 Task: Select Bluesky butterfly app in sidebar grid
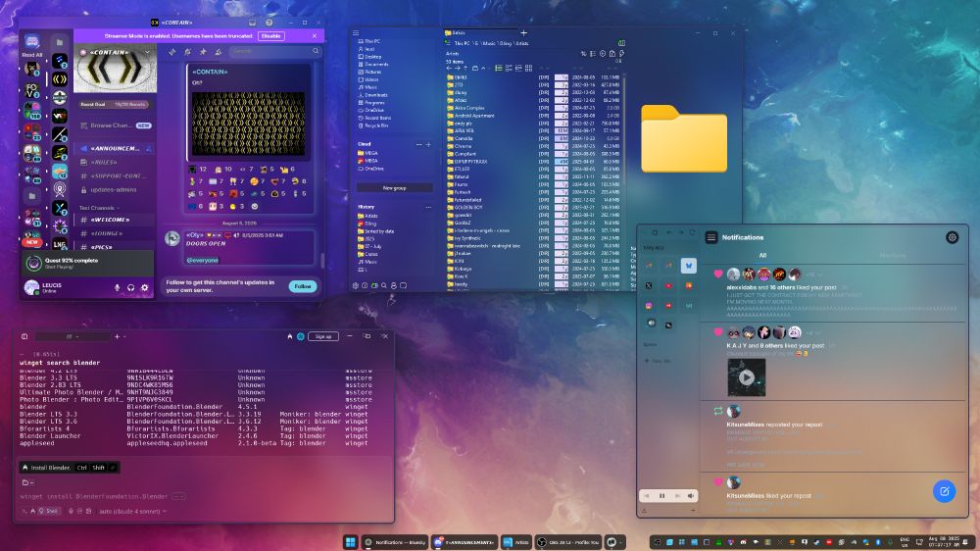pyautogui.click(x=688, y=266)
